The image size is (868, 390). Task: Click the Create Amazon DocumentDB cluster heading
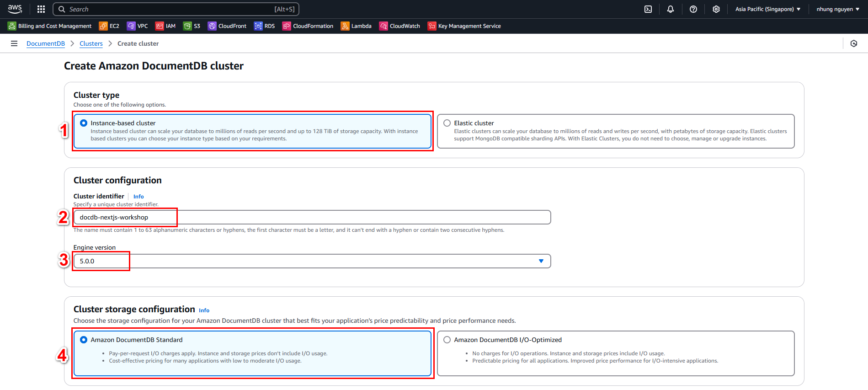click(154, 66)
